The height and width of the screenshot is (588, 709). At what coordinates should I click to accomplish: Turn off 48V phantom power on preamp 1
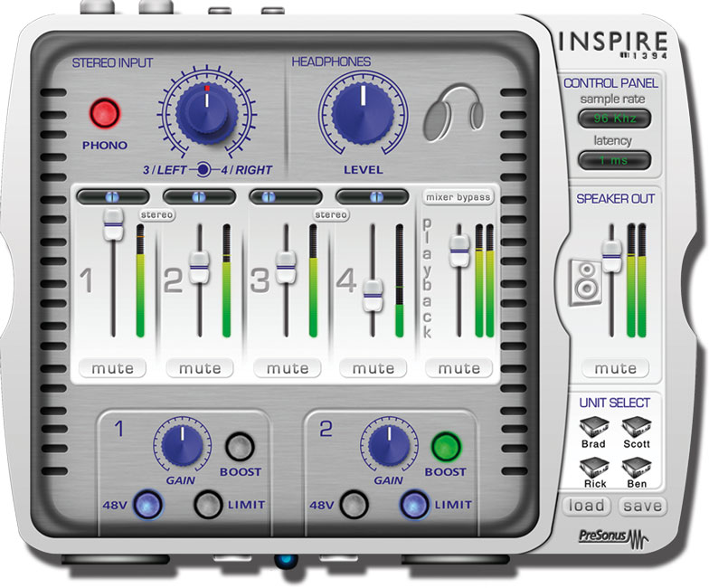click(147, 505)
